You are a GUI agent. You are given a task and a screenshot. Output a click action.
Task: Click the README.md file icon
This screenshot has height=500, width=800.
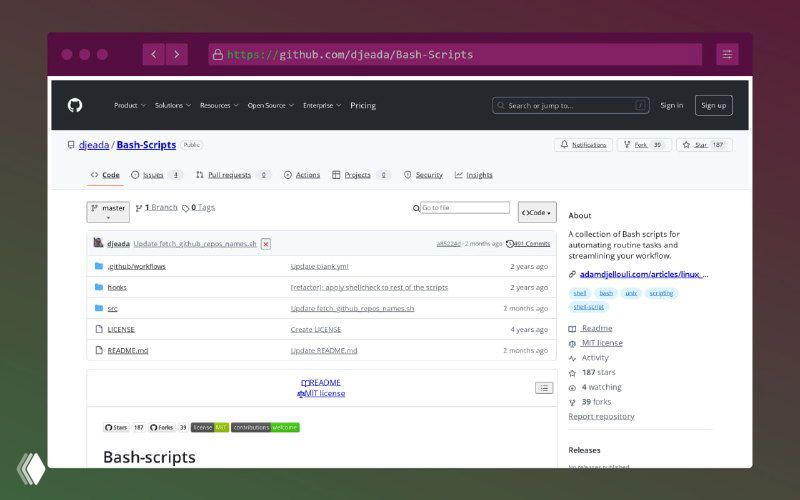99,350
